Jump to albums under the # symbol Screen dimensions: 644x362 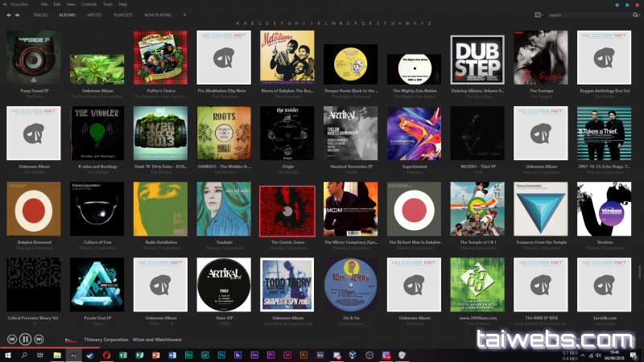pyautogui.click(x=237, y=23)
